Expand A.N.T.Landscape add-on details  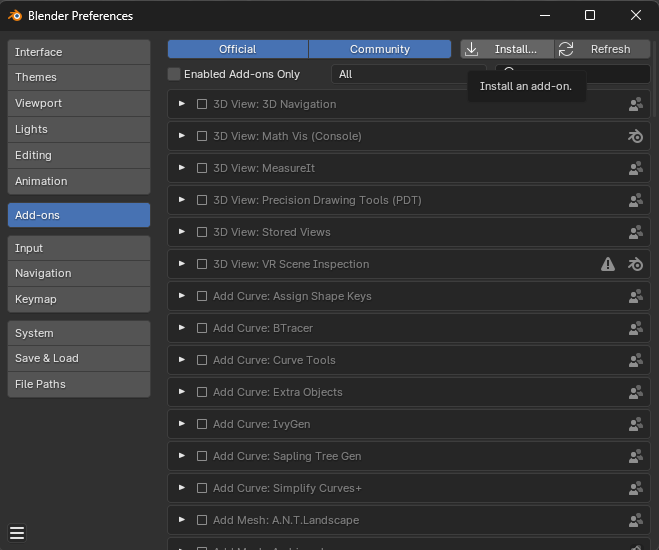click(x=182, y=520)
